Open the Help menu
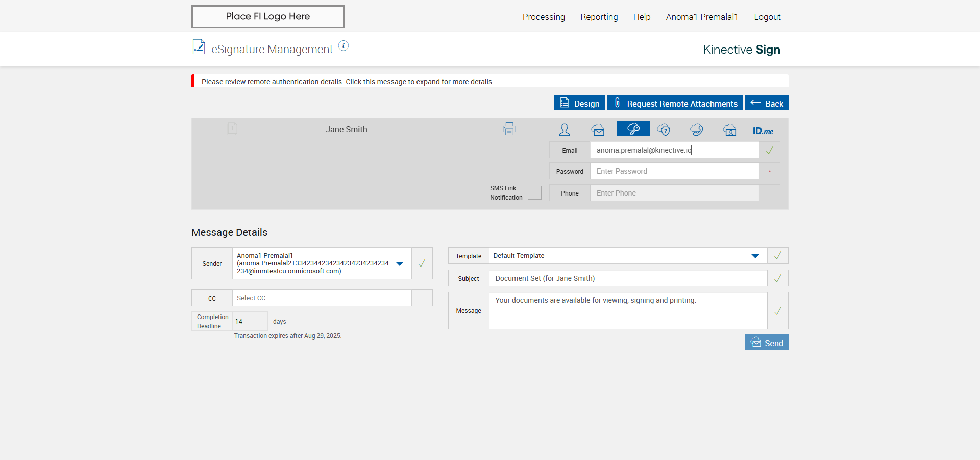Image resolution: width=980 pixels, height=460 pixels. pos(642,17)
